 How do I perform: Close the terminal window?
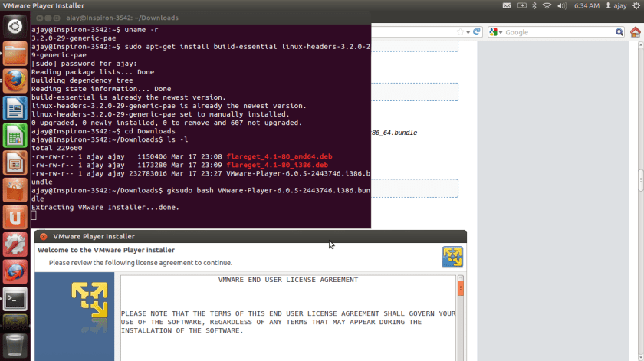(39, 18)
